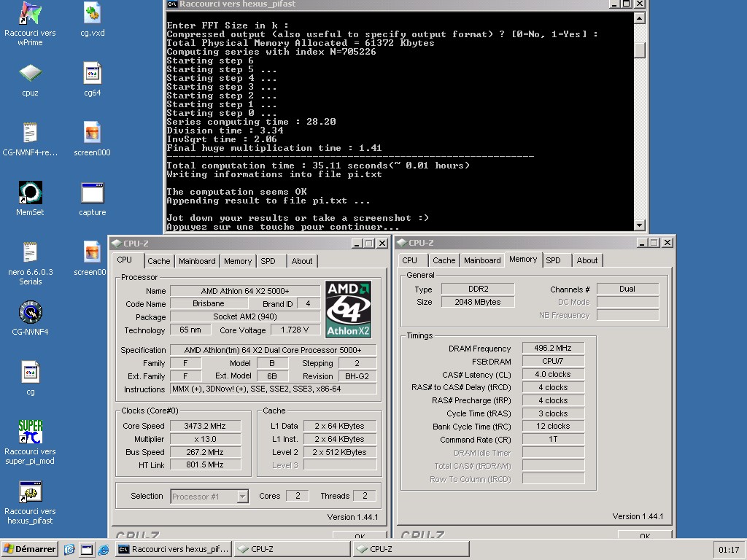Switch to hexus_pifast taskbar button
Image resolution: width=747 pixels, height=560 pixels.
pos(174,549)
